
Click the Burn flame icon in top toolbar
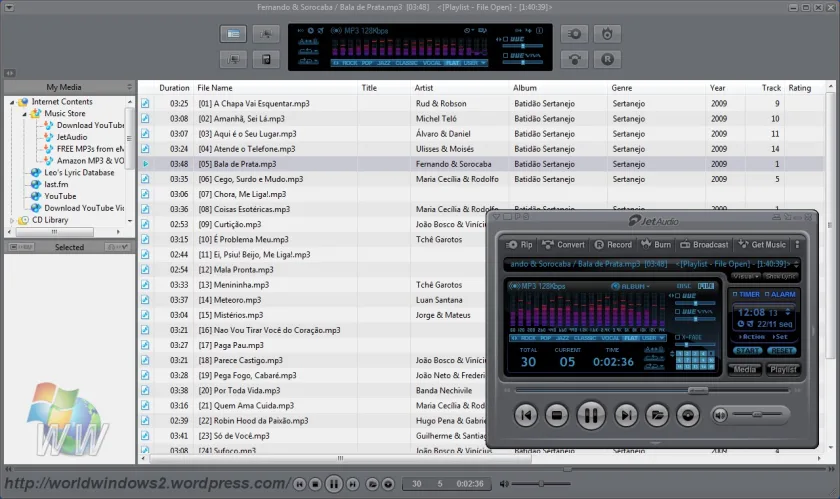coord(607,34)
